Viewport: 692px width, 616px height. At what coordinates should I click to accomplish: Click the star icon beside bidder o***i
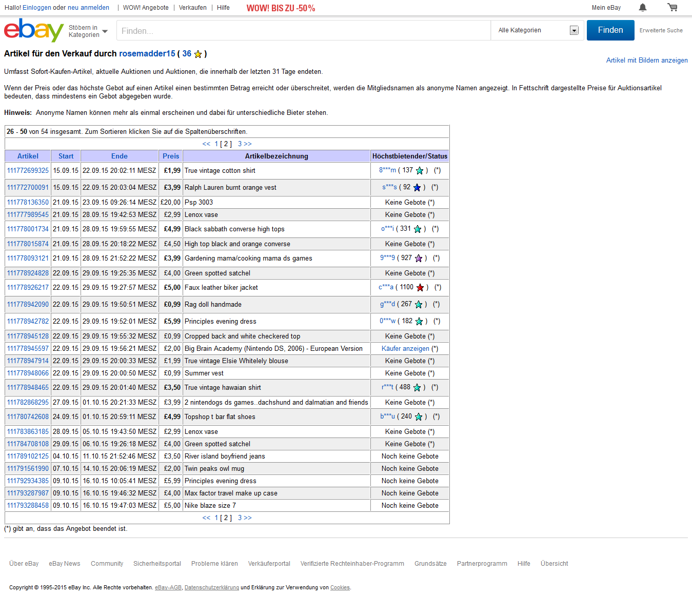[418, 229]
